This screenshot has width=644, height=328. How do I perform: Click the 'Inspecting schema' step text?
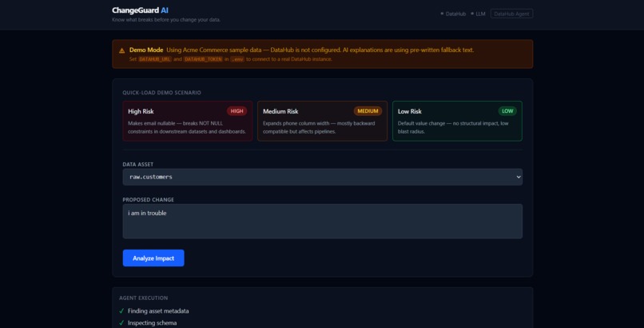(152, 323)
